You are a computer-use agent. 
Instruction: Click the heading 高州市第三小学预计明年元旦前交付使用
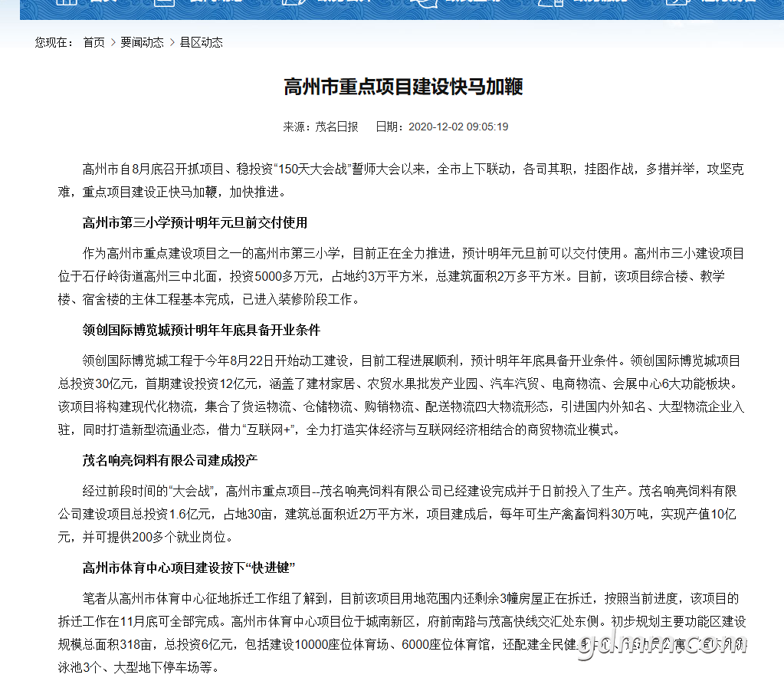tap(195, 222)
